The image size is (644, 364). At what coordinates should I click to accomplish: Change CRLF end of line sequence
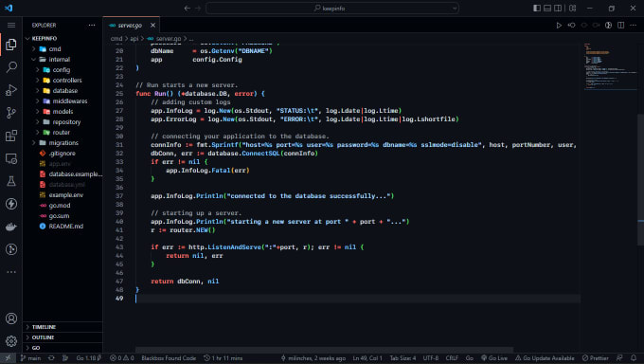click(x=452, y=358)
